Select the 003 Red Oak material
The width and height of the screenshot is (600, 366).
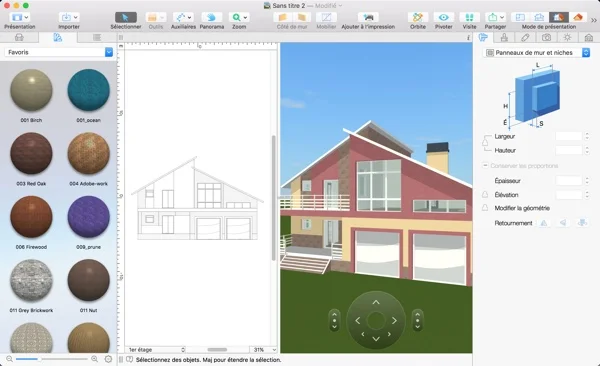coord(31,154)
